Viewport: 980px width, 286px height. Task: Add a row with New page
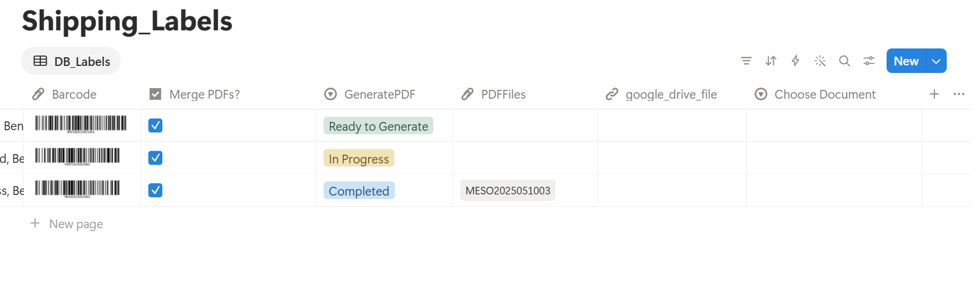(67, 224)
